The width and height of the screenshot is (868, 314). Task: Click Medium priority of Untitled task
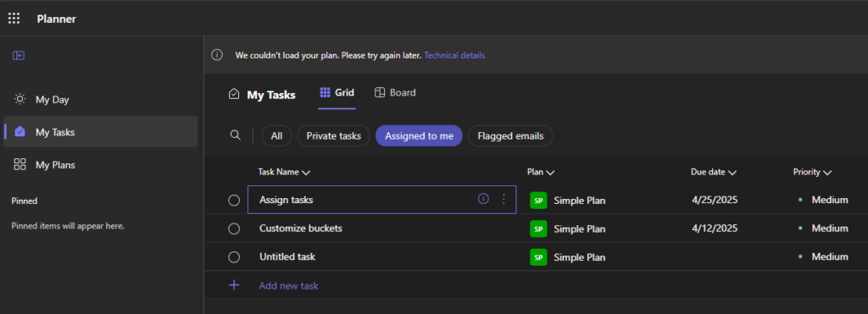pos(830,256)
